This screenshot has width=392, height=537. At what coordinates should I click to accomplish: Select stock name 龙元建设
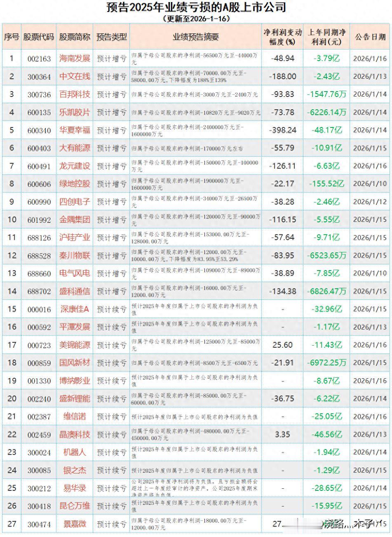[x=75, y=166]
